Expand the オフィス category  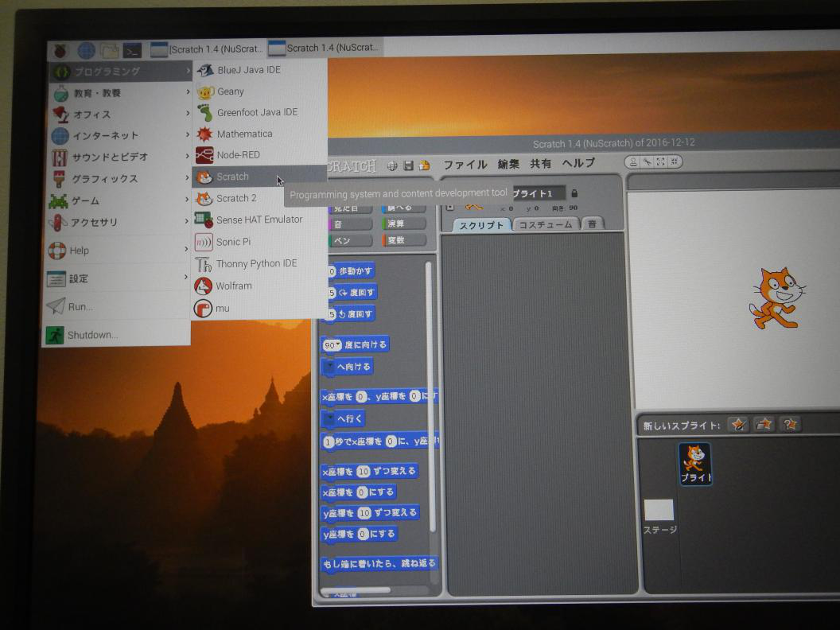tap(121, 114)
